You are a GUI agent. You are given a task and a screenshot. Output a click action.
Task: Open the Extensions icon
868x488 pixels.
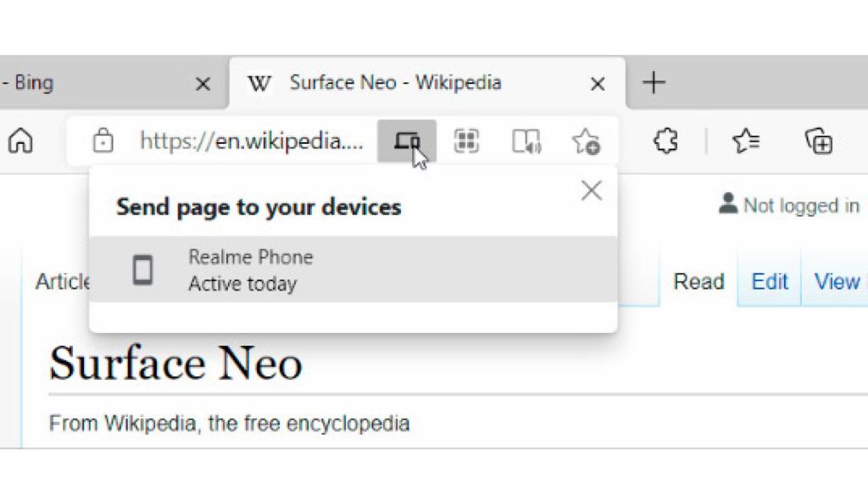[665, 141]
